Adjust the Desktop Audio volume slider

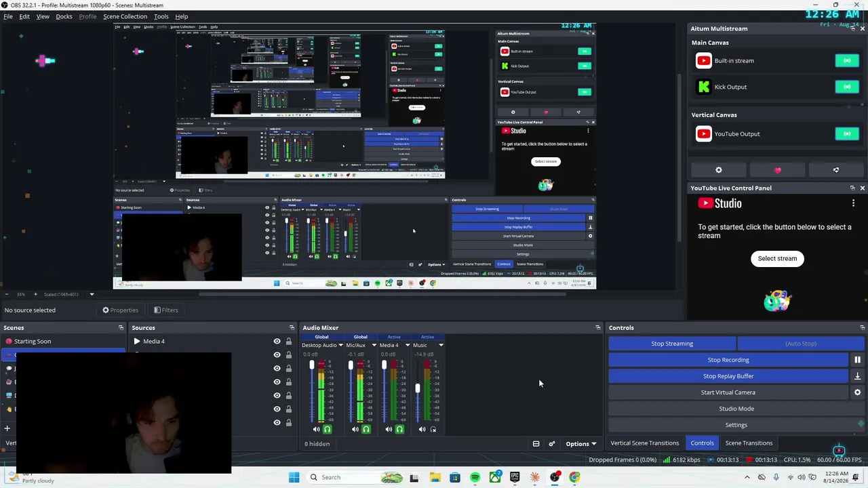tap(312, 365)
